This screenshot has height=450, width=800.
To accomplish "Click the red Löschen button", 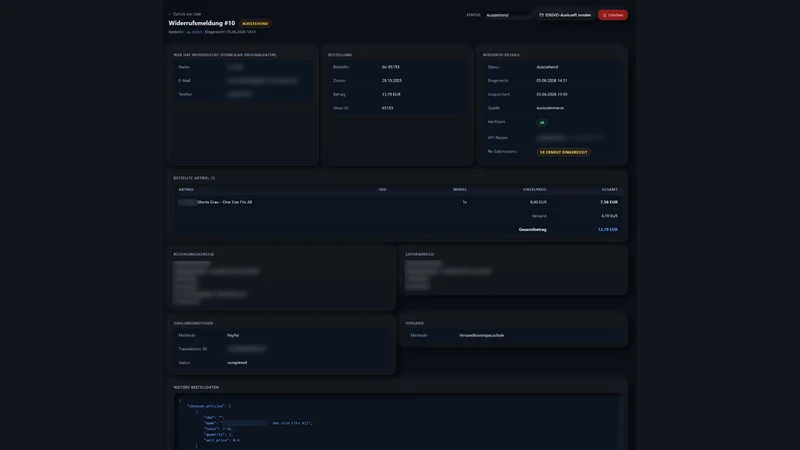I will click(x=613, y=15).
